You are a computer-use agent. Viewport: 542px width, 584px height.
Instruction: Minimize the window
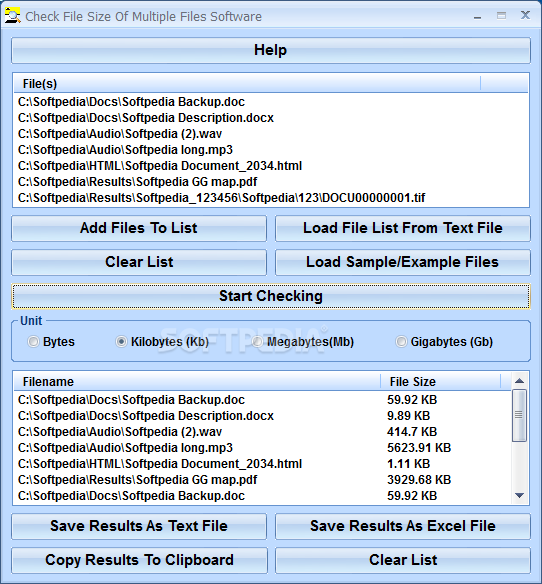(478, 17)
